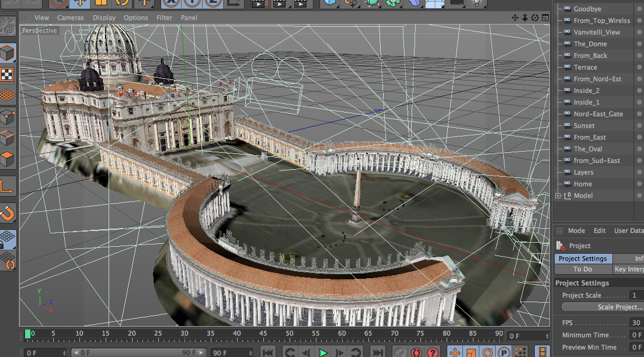Viewport: 644px width, 357px height.
Task: Select the Goodbye camera object
Action: (x=587, y=9)
